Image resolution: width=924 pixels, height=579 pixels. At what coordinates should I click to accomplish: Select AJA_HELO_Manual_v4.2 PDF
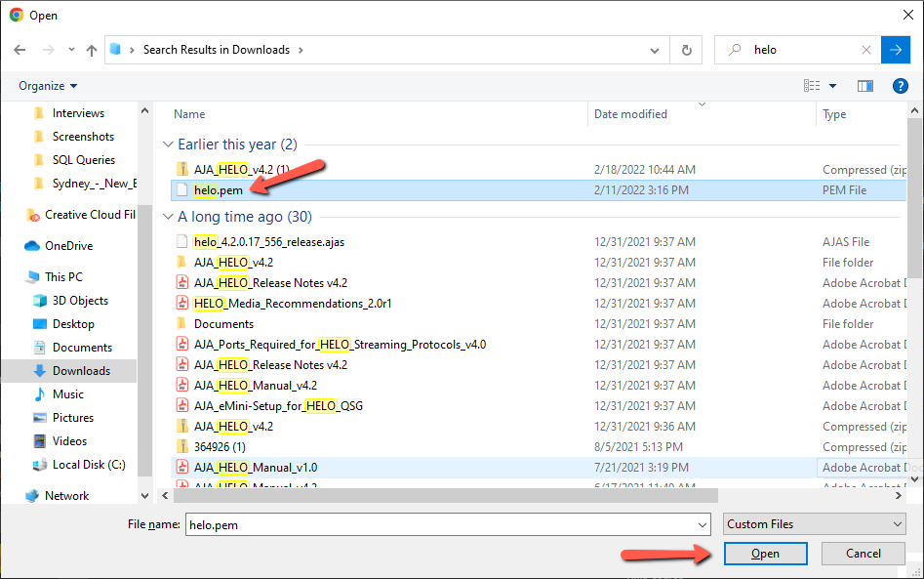click(256, 387)
